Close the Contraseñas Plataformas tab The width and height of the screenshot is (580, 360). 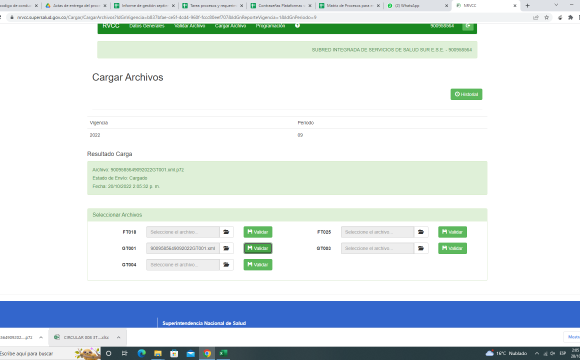[x=310, y=6]
